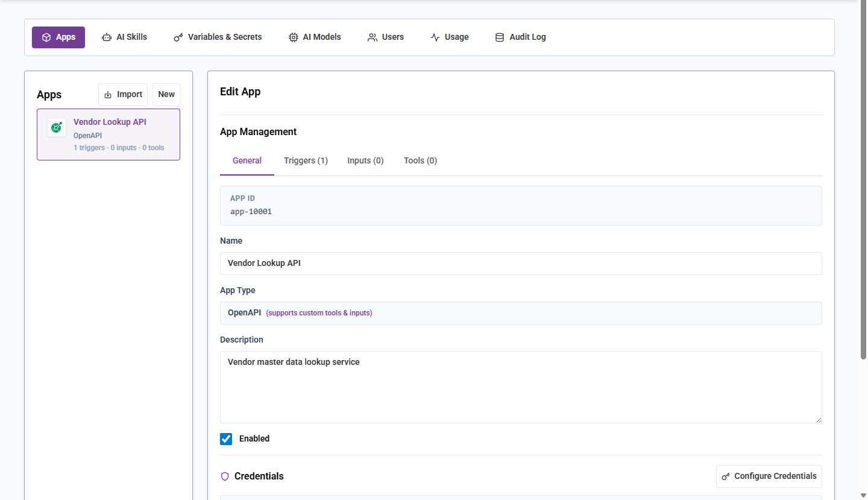Uncheck the Enabled checkbox
The image size is (868, 500).
[226, 439]
